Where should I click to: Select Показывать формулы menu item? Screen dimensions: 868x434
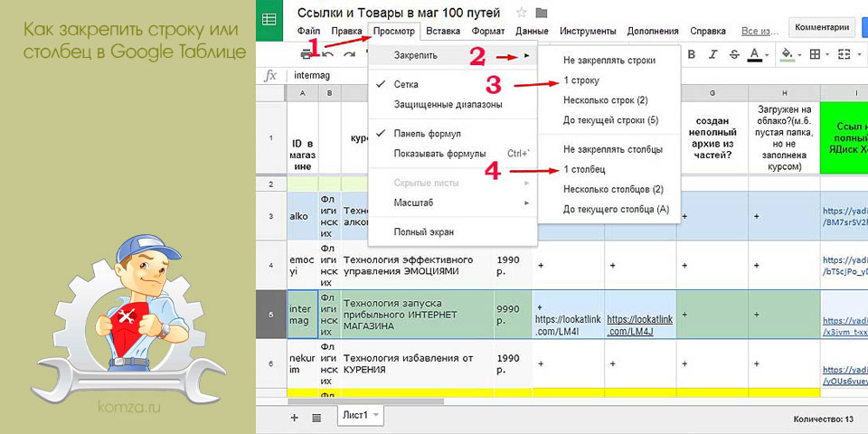coord(453,154)
